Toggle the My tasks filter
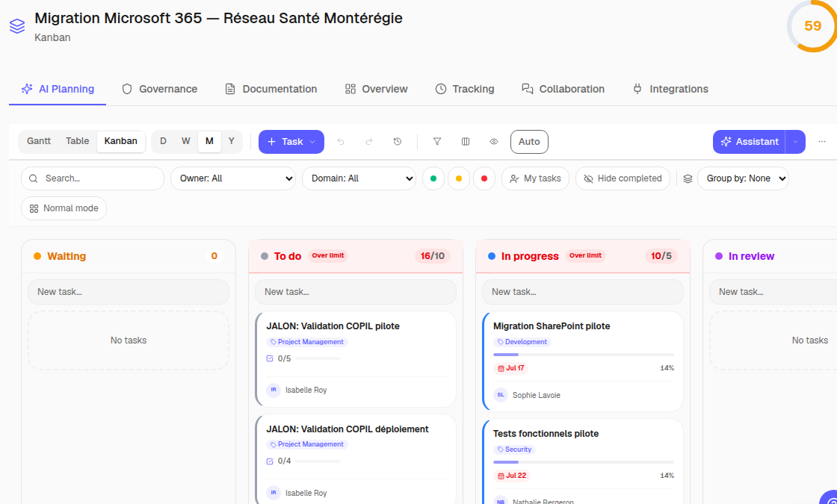 [535, 178]
